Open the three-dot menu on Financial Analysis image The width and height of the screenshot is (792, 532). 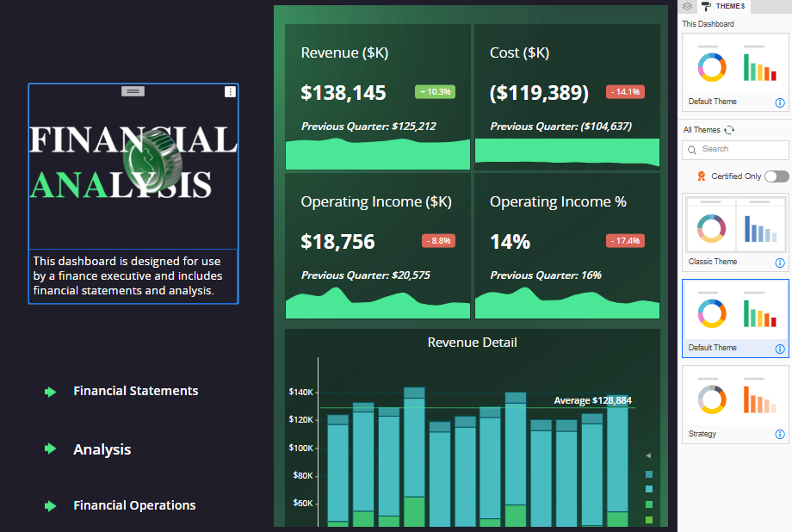pos(230,91)
